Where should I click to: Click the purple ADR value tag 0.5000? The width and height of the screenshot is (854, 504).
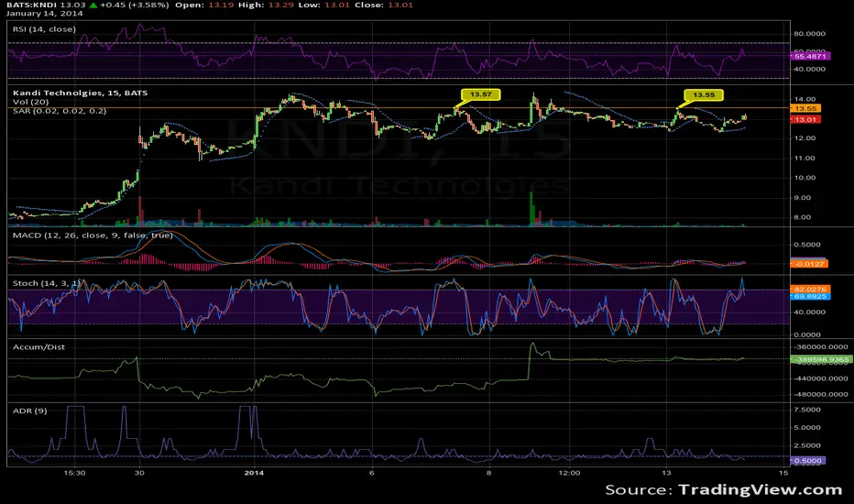807,460
